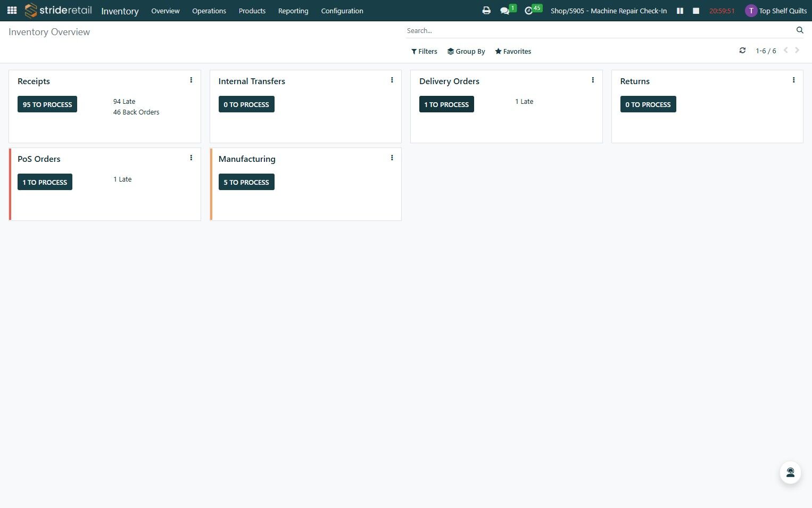Open the activities clock icon
This screenshot has width=812, height=508.
pyautogui.click(x=528, y=11)
